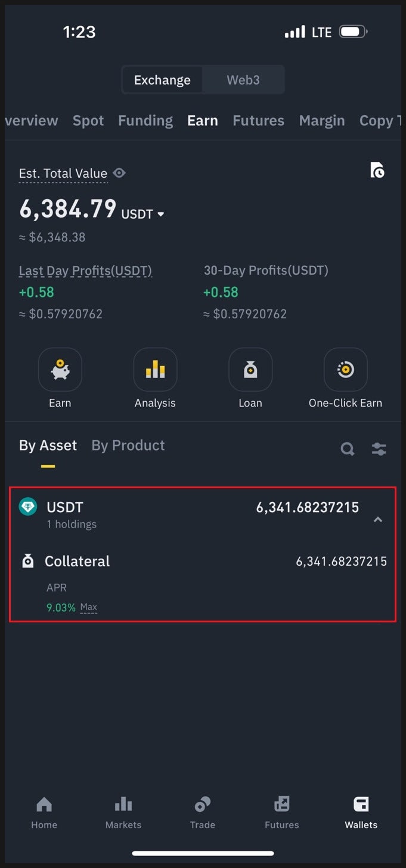Image resolution: width=406 pixels, height=868 pixels.
Task: Open the transaction history icon near Est. Total Value
Action: pos(377,171)
